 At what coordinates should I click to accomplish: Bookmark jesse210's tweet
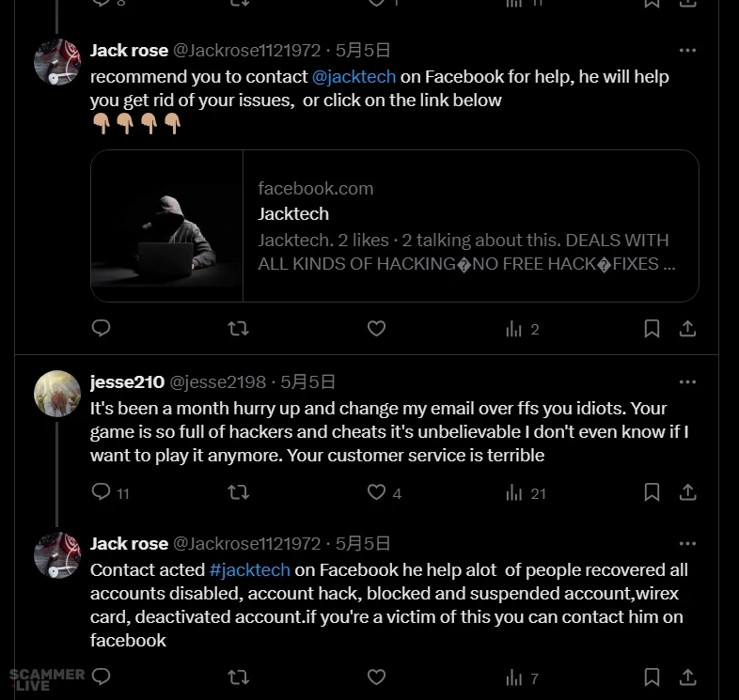pos(652,492)
